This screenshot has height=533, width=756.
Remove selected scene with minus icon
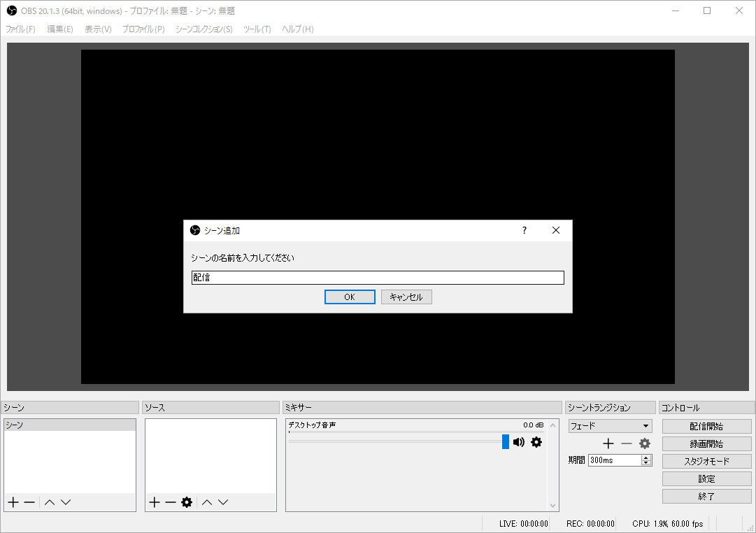click(29, 502)
